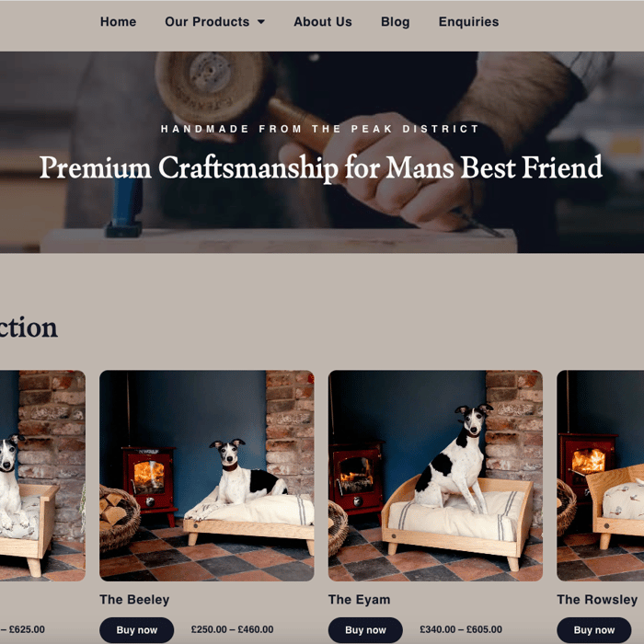This screenshot has width=644, height=644.
Task: Click The Eyam price range £340.00 – £605.00
Action: coord(461,629)
